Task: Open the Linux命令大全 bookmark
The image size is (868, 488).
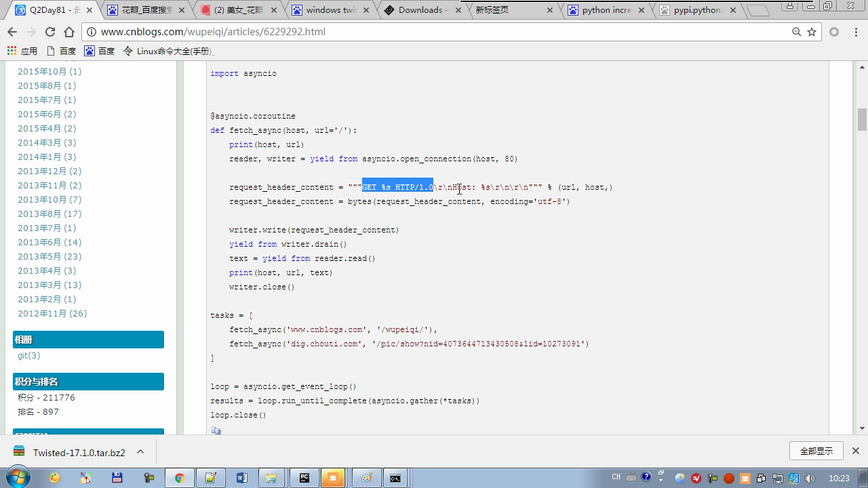Action: 168,51
